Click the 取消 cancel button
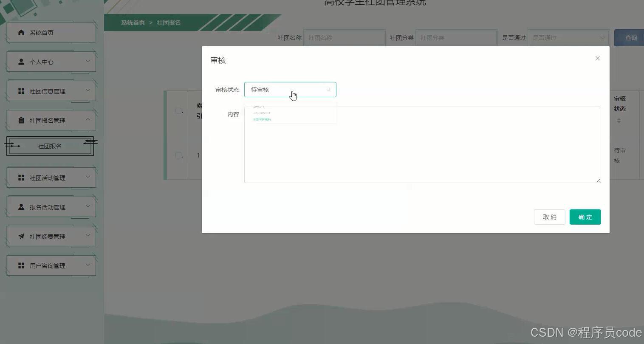This screenshot has height=344, width=644. point(549,217)
